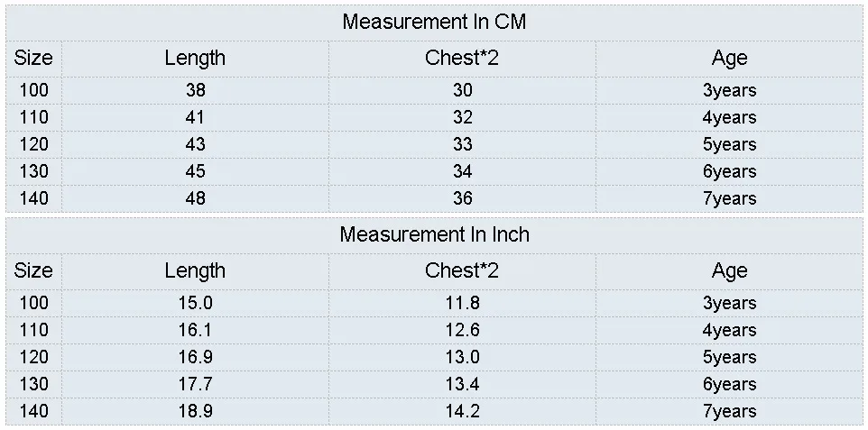Click chest value 12.6 in Inch table
This screenshot has height=430, width=868.
point(462,330)
